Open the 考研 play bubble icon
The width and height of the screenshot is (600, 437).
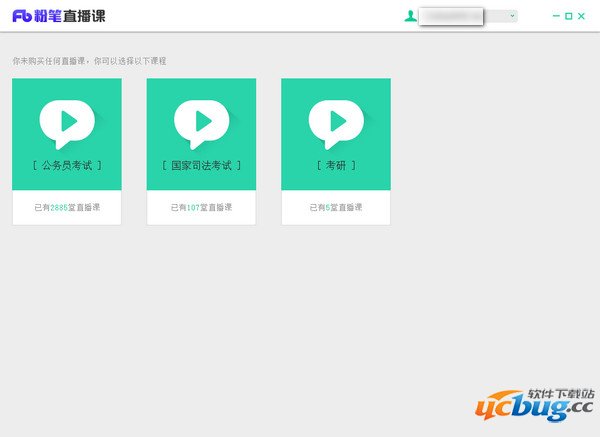tap(336, 124)
